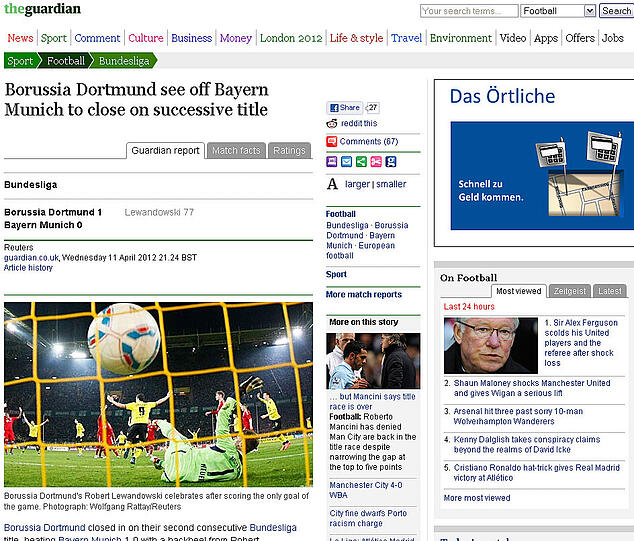Switch to the Match facts tab
The image size is (634, 541).
[236, 150]
